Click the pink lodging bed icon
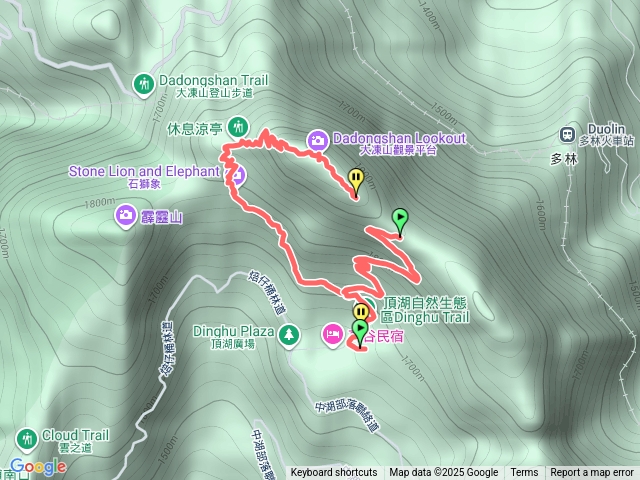Viewport: 640px width, 480px height. (333, 335)
